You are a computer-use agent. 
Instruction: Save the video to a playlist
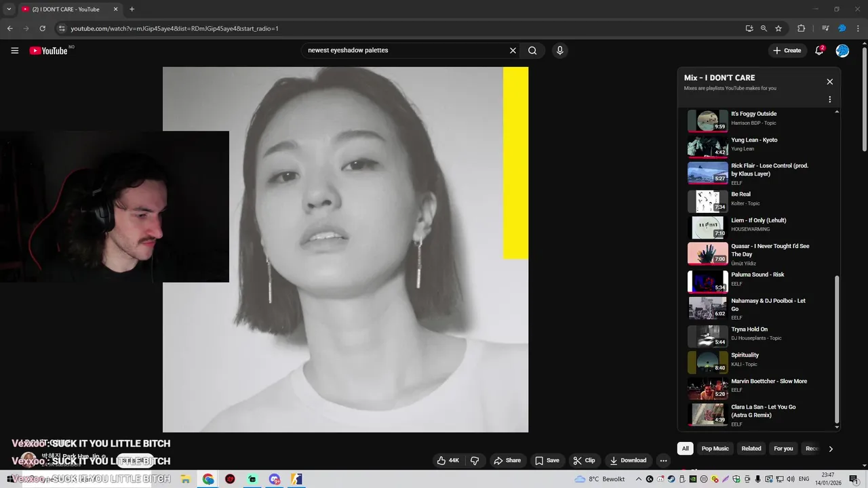pos(547,460)
